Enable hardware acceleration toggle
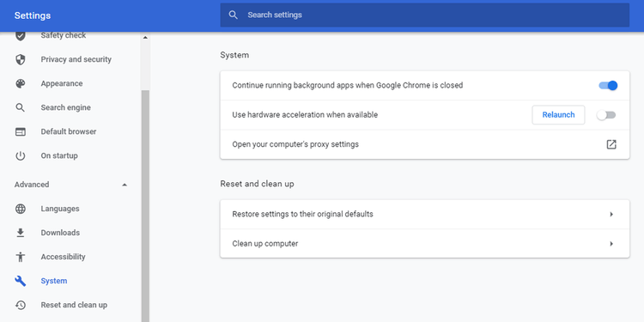This screenshot has width=644, height=322. coord(606,115)
